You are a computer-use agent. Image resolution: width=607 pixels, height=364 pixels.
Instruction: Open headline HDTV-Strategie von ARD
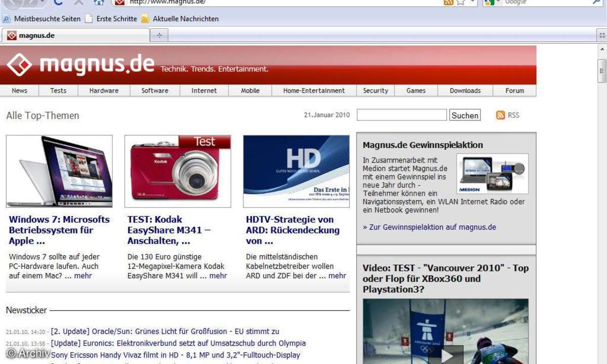[x=293, y=230]
